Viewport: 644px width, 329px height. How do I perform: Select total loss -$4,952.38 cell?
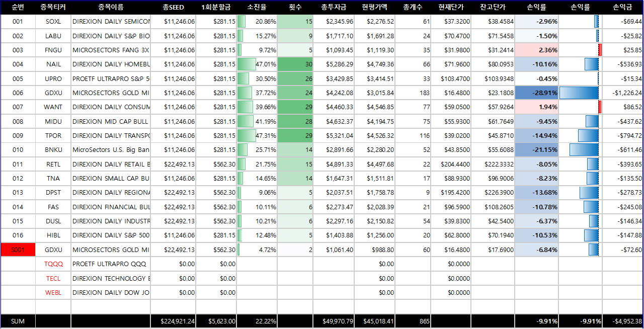click(623, 321)
